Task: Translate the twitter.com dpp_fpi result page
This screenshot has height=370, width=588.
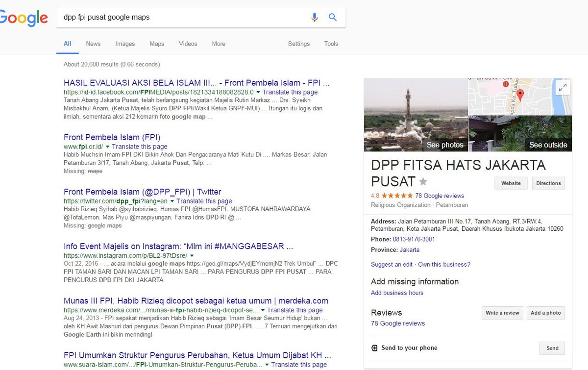Action: coord(204,201)
